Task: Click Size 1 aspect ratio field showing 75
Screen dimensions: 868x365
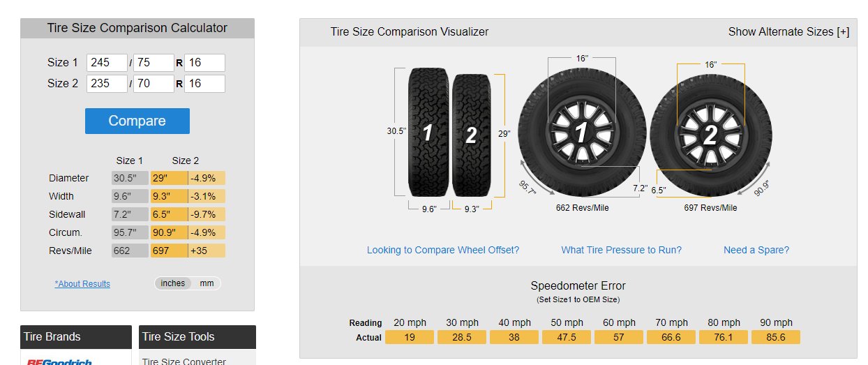Action: pyautogui.click(x=154, y=63)
